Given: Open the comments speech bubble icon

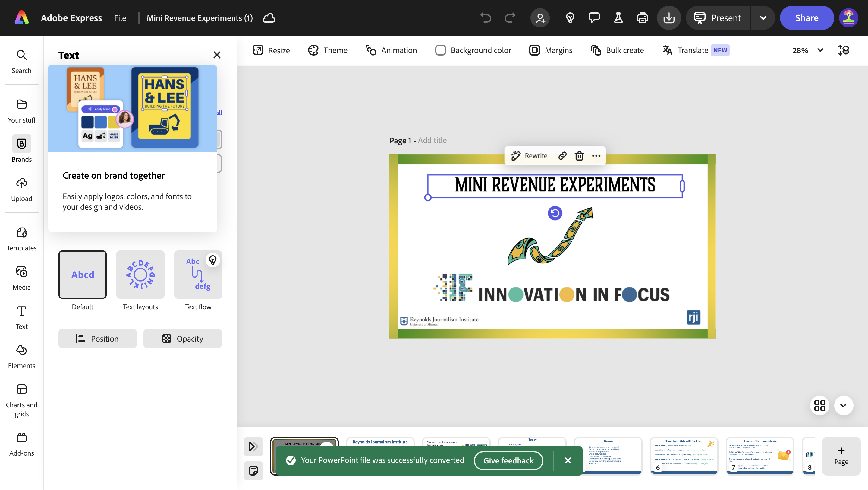Looking at the screenshot, I should tap(594, 18).
